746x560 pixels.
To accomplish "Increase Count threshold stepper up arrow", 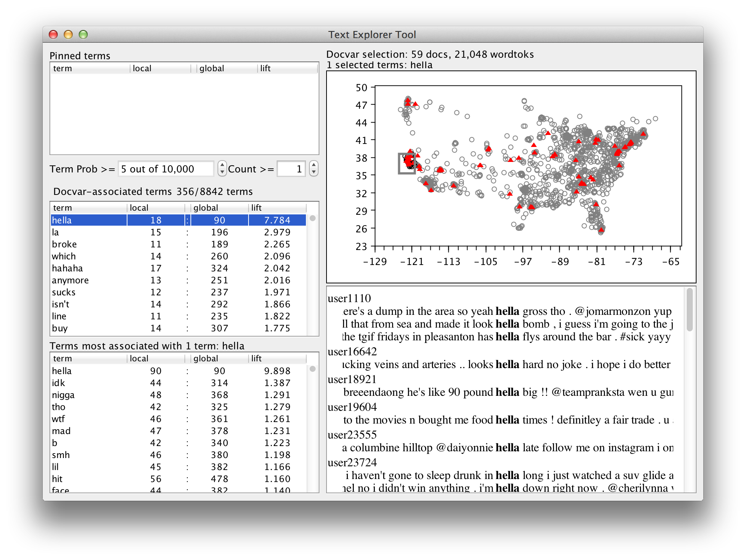I will (314, 165).
